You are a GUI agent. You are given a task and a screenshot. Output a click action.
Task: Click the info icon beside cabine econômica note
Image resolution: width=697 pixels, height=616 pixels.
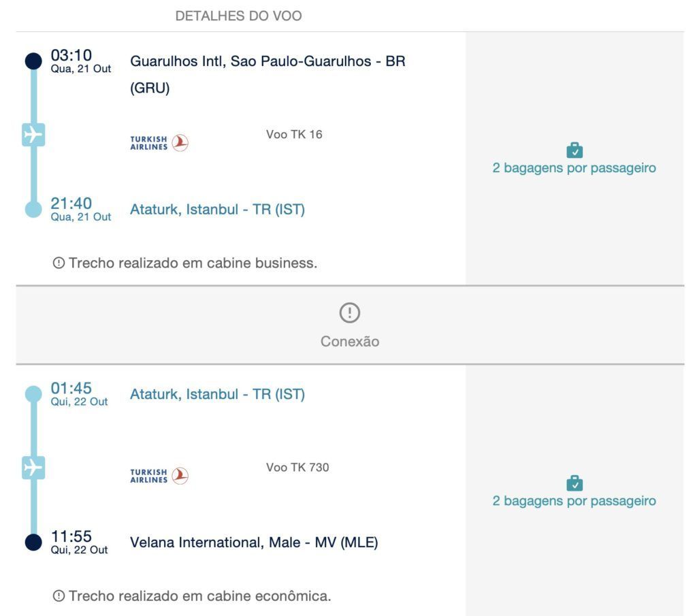tap(59, 596)
